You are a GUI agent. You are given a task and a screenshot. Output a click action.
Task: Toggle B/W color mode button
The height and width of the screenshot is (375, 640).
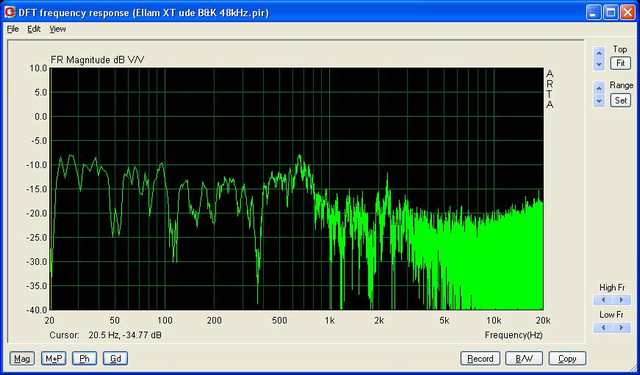coord(524,359)
